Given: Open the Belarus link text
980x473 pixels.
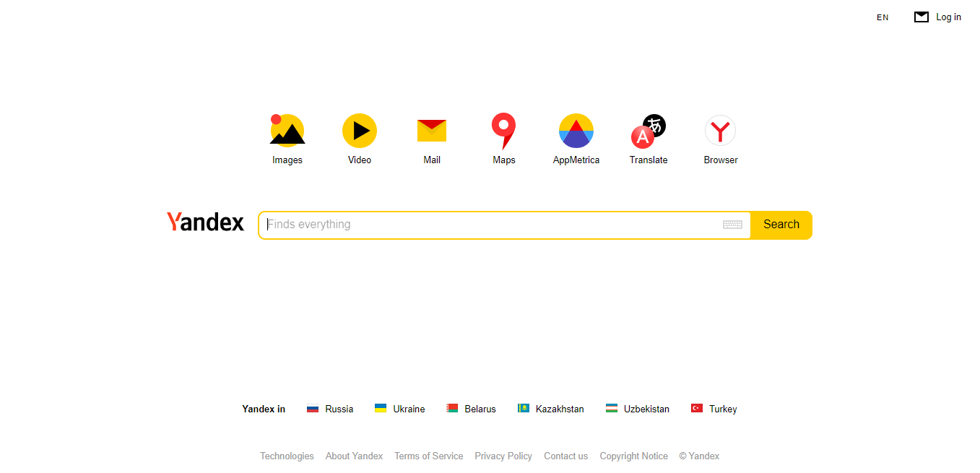Looking at the screenshot, I should pyautogui.click(x=480, y=409).
